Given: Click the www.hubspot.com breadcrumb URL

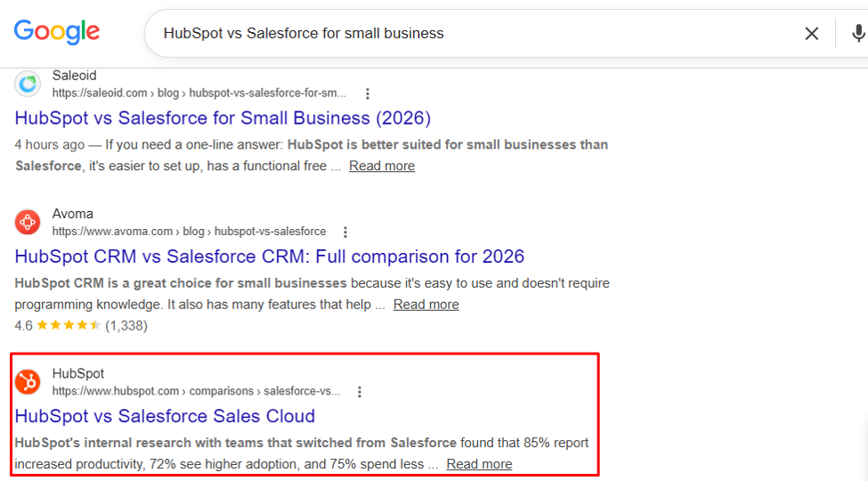Looking at the screenshot, I should 197,391.
